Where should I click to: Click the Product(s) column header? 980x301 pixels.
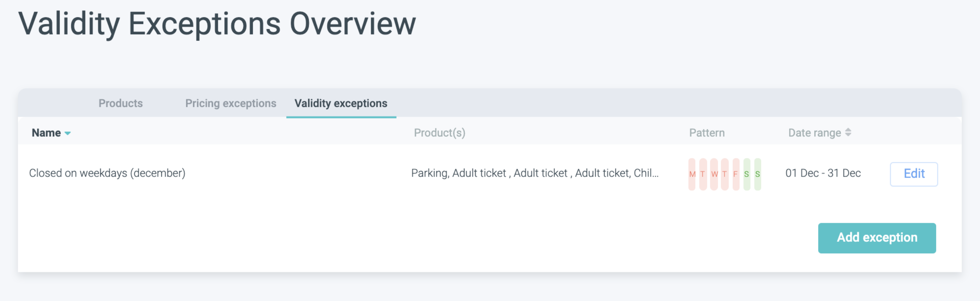[x=440, y=133]
